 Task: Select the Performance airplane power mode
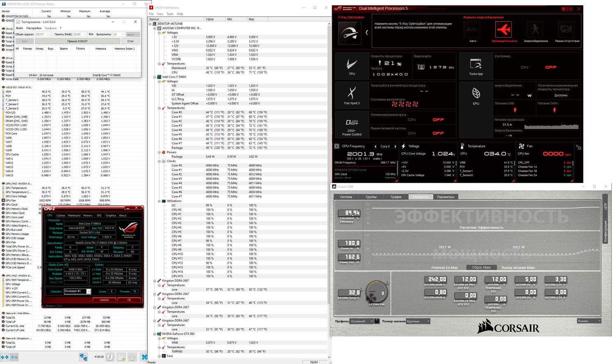pos(503,30)
